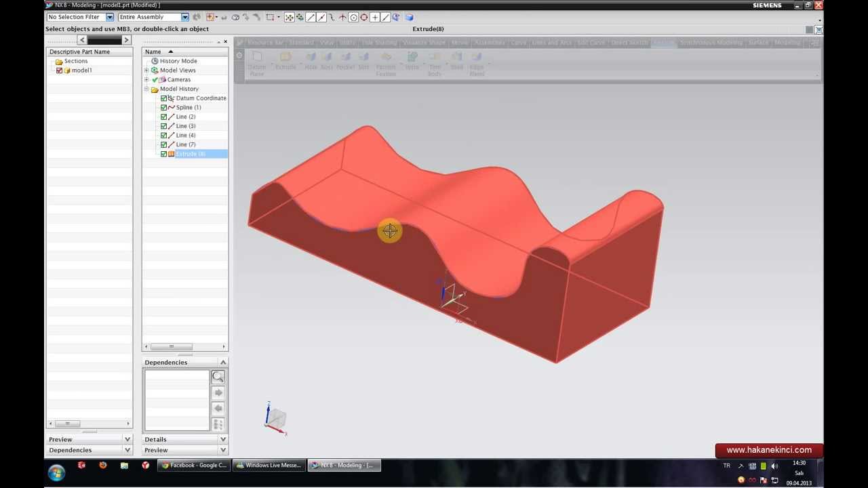868x488 pixels.
Task: Click the volume icon in system tray
Action: [x=774, y=466]
